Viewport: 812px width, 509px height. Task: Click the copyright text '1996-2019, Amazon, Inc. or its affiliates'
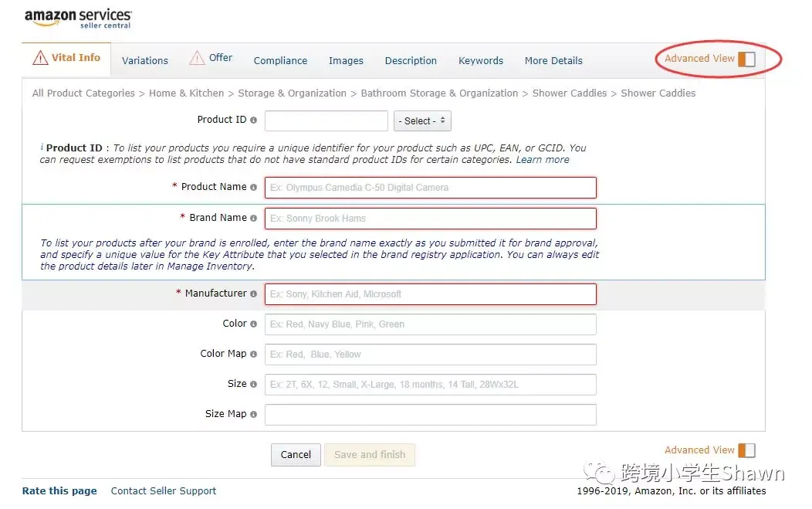672,491
